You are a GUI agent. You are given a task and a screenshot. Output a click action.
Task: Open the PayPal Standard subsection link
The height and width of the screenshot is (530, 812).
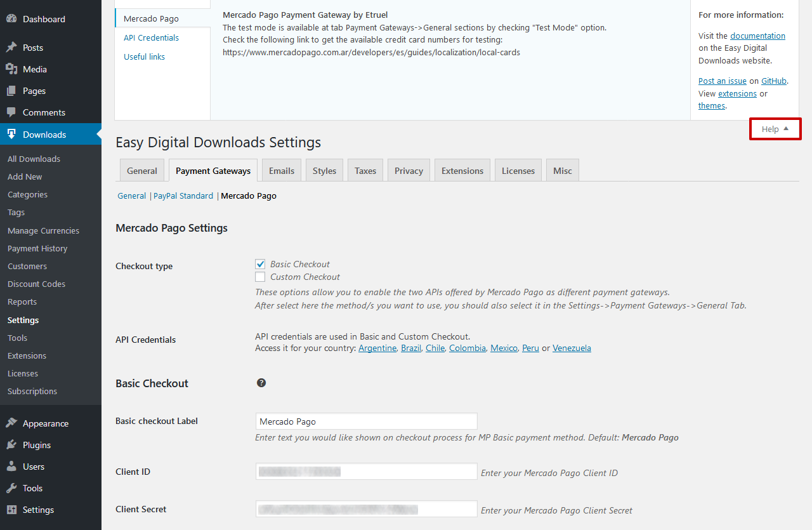pyautogui.click(x=183, y=196)
